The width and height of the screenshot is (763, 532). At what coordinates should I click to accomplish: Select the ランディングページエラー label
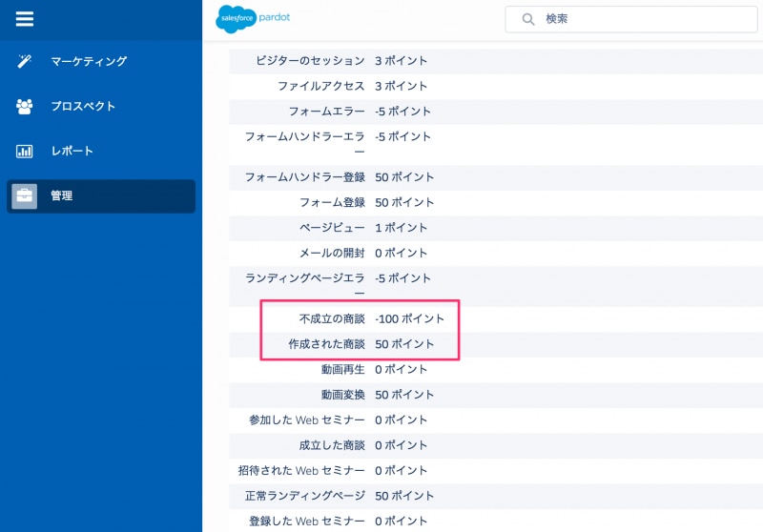point(305,285)
